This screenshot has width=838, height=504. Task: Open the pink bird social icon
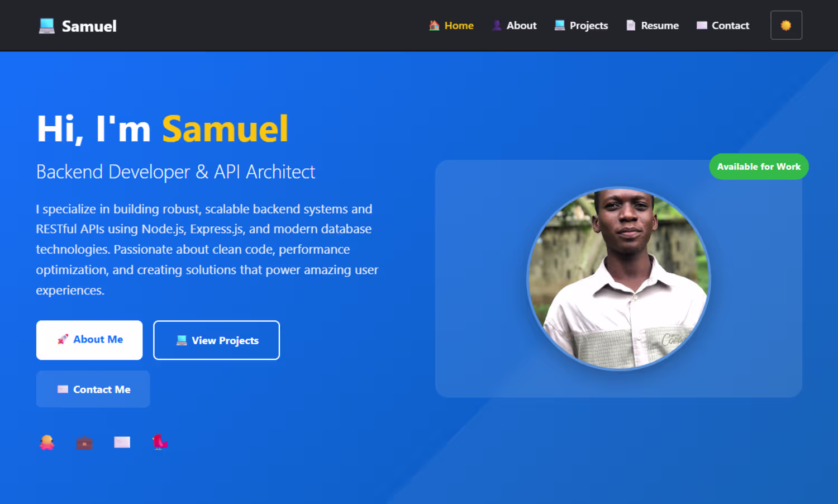pyautogui.click(x=160, y=442)
